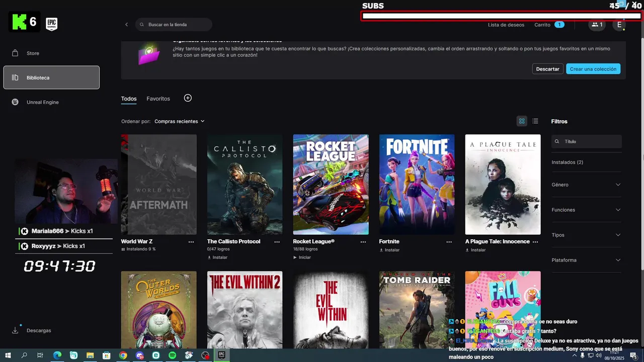Expand the Tipos filter
This screenshot has width=644, height=362.
587,235
